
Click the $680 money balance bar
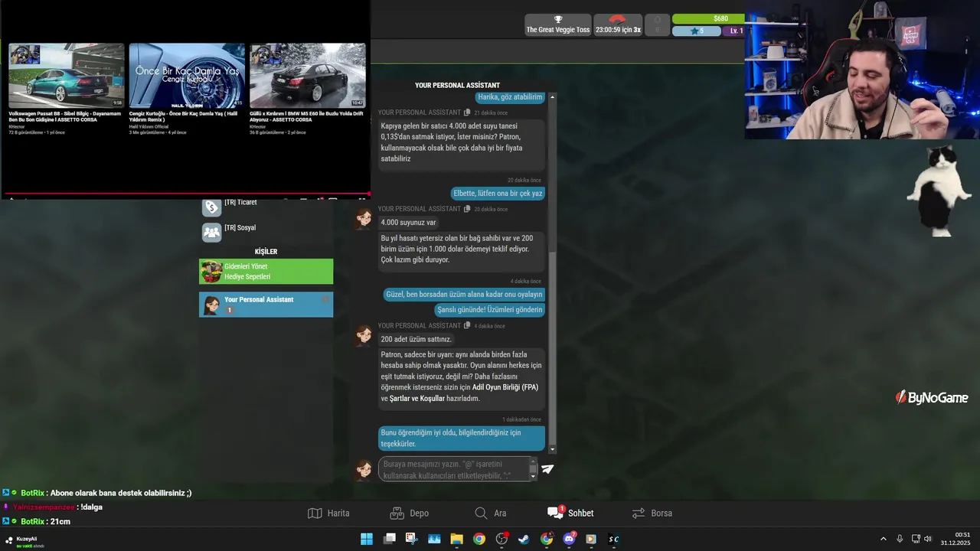[x=708, y=18]
